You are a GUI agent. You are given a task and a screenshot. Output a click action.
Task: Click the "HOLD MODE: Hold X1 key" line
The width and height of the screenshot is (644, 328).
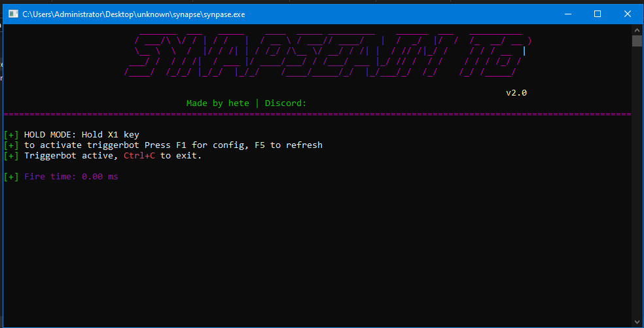tap(81, 135)
